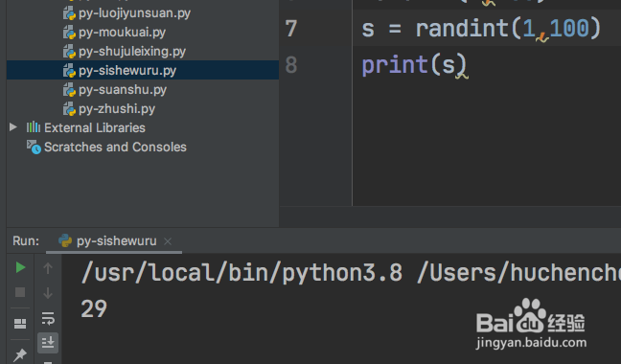
Task: Close the py-sishewuru run tab
Action: pos(168,241)
